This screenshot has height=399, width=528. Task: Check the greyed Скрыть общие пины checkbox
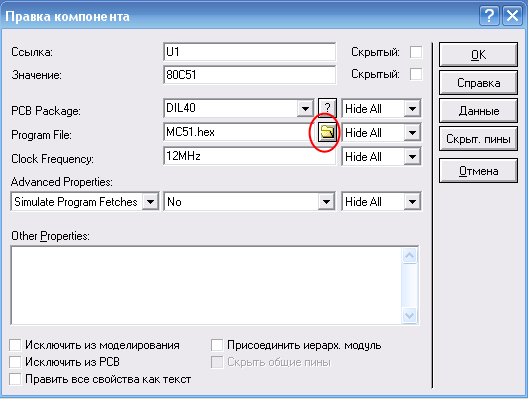click(217, 362)
